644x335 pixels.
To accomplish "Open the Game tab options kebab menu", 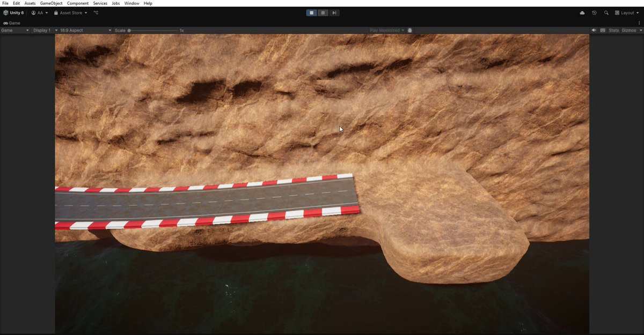I will coord(639,23).
